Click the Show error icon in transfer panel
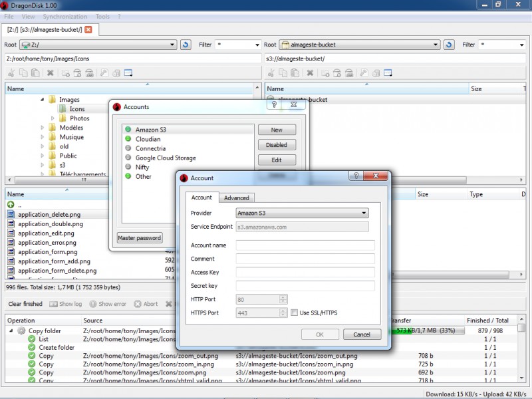 93,304
